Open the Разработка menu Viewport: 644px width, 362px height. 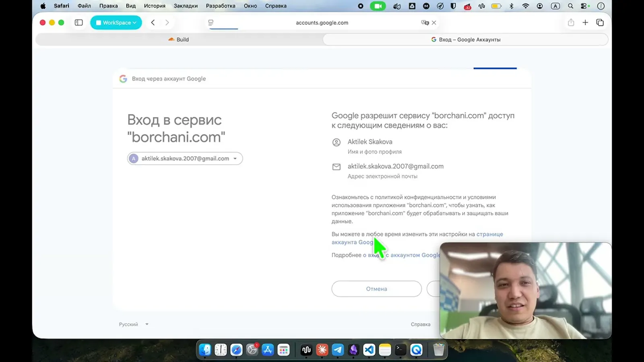tap(221, 6)
